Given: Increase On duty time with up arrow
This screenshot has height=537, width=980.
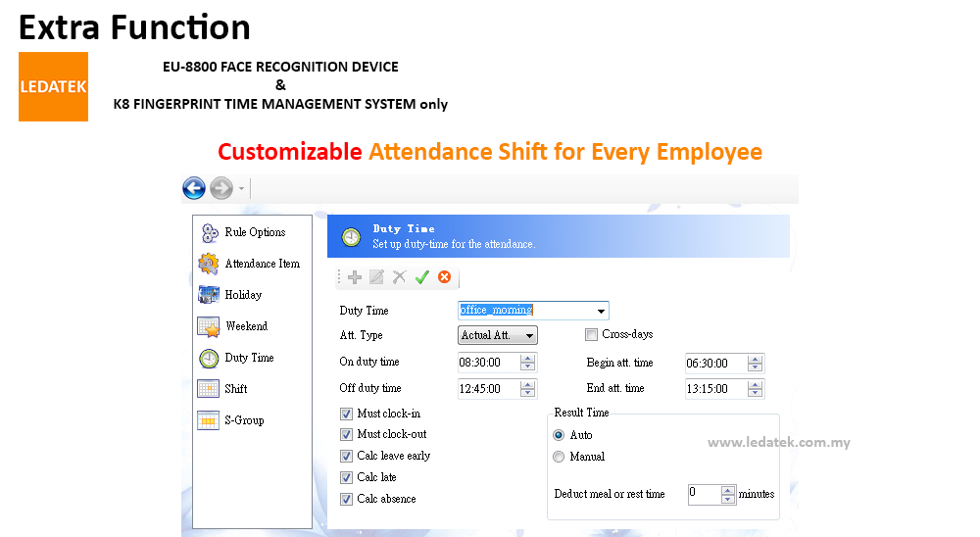Looking at the screenshot, I should (528, 359).
